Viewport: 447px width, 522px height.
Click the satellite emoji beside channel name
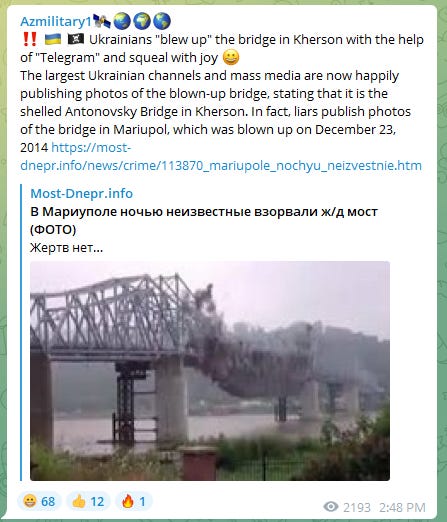coord(102,21)
